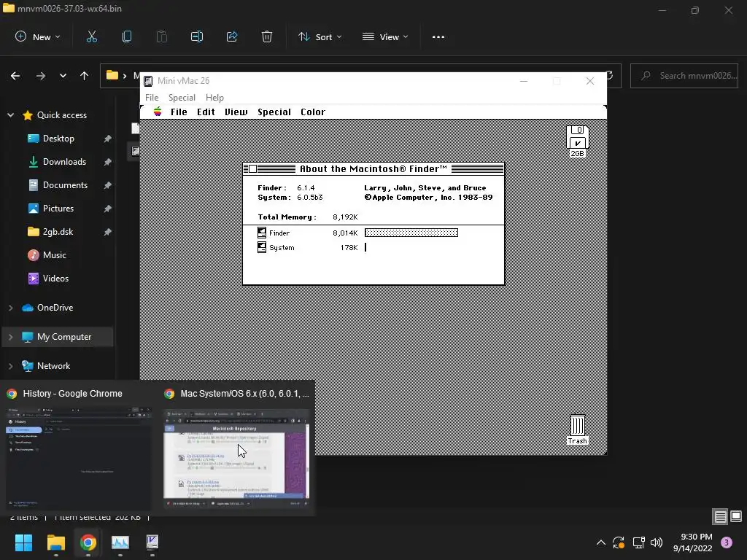Switch to large icons view layout
This screenshot has height=560, width=747.
click(x=736, y=516)
